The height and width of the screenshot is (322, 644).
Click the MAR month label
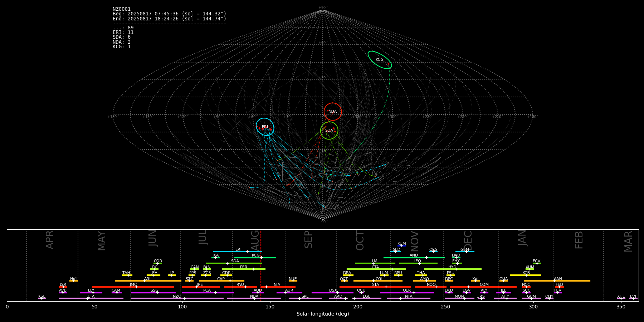[628, 241]
